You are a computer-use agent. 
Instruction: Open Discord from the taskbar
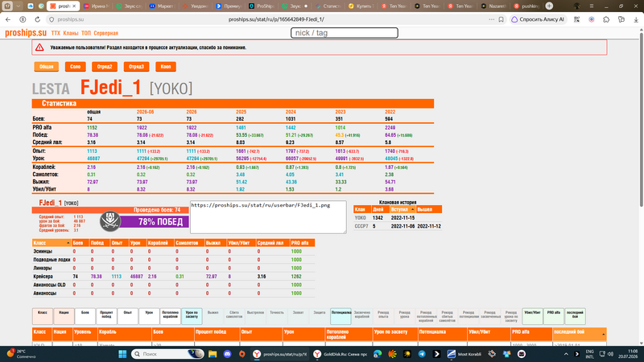[227, 354]
